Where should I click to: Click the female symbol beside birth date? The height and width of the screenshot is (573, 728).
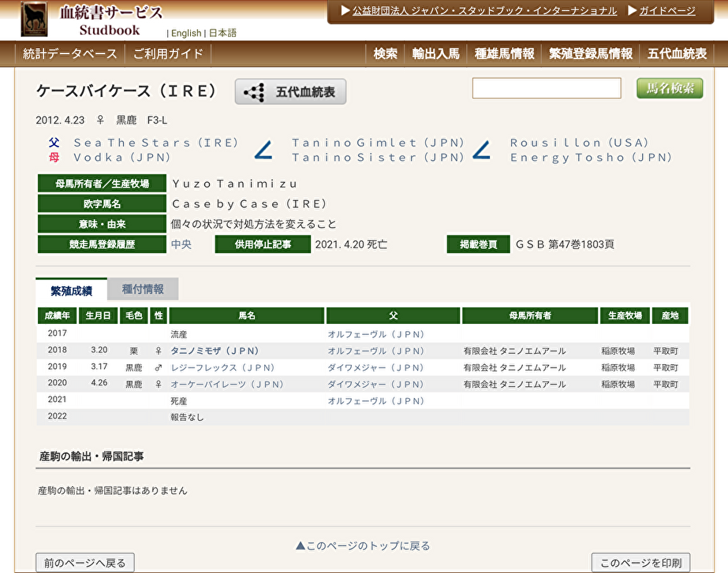(x=100, y=120)
